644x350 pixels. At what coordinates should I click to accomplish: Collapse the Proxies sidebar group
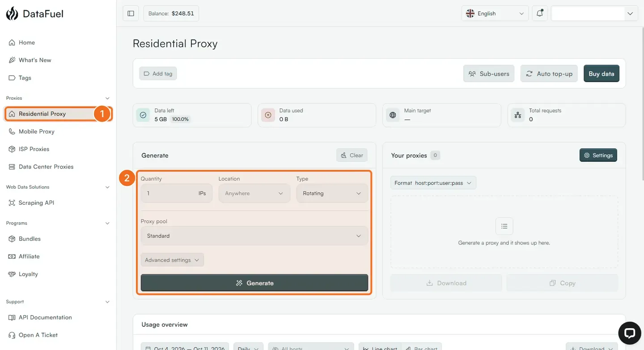[107, 98]
